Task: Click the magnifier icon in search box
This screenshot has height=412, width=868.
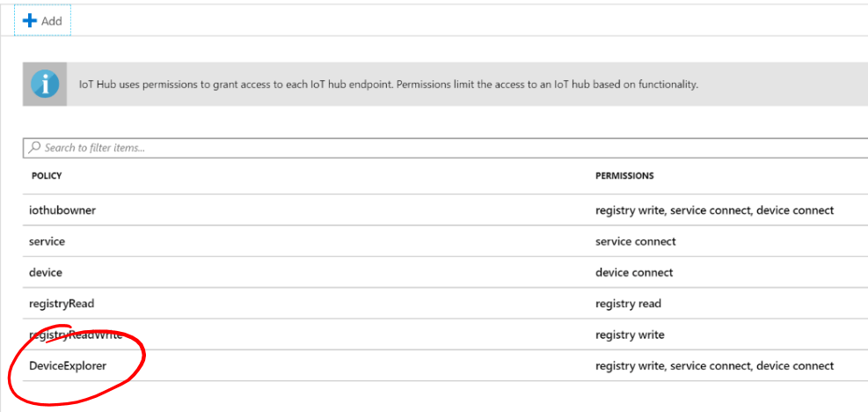Action: tap(34, 148)
